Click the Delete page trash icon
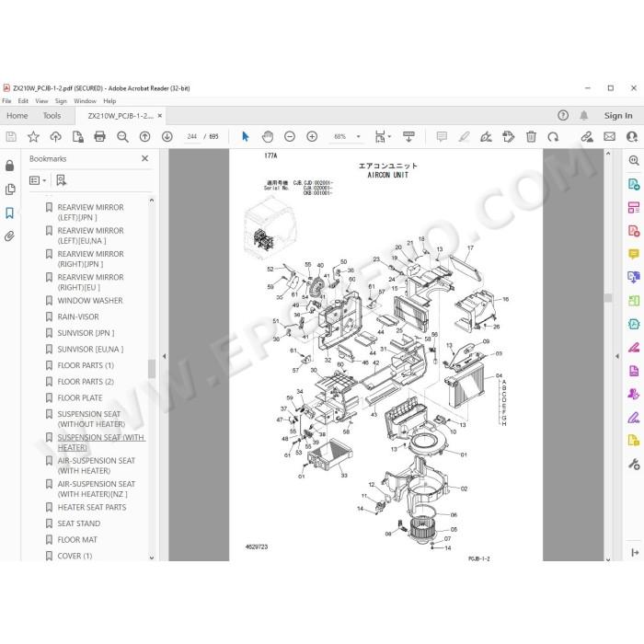 coord(531,136)
